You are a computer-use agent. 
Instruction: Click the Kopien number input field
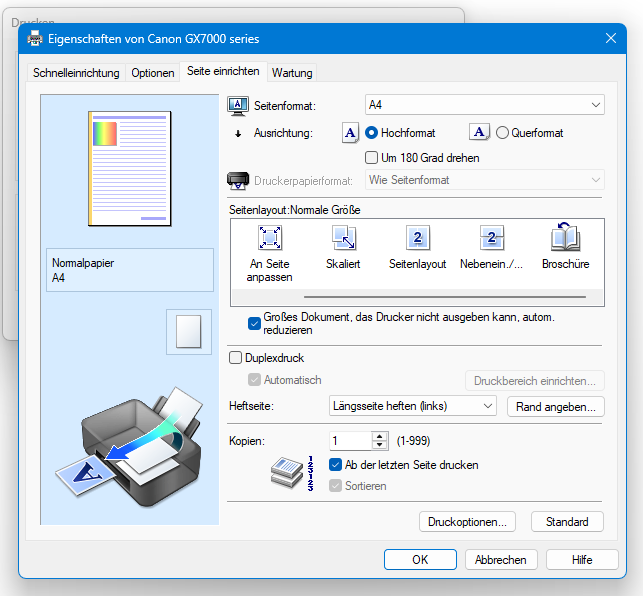click(351, 441)
